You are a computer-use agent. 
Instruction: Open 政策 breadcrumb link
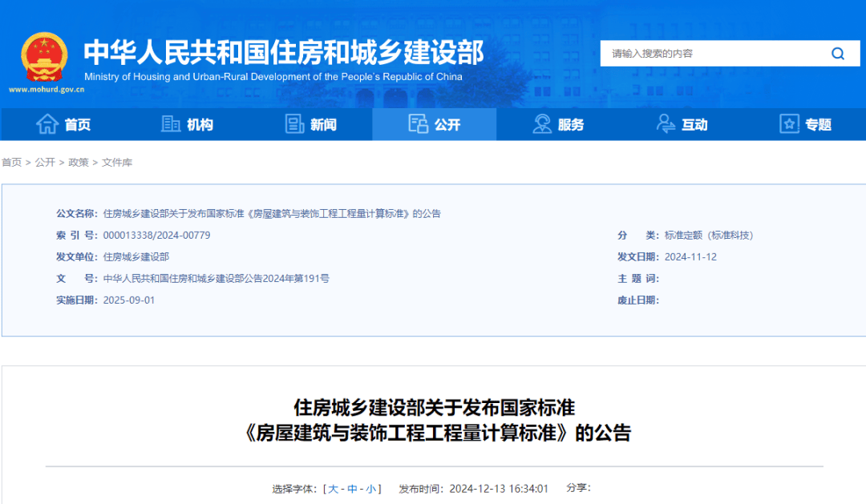[79, 163]
